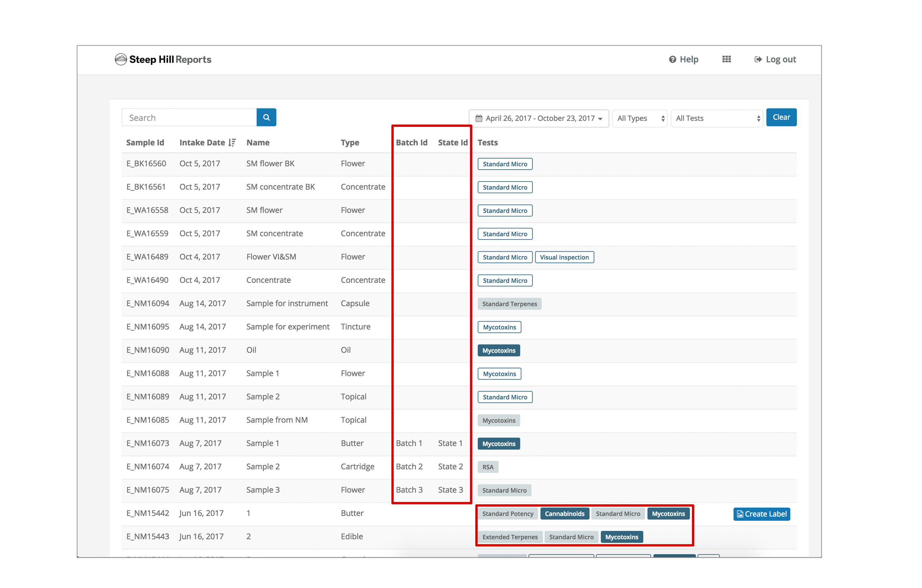922x588 pixels.
Task: Click the Steep Hill Reports logo
Action: [163, 59]
